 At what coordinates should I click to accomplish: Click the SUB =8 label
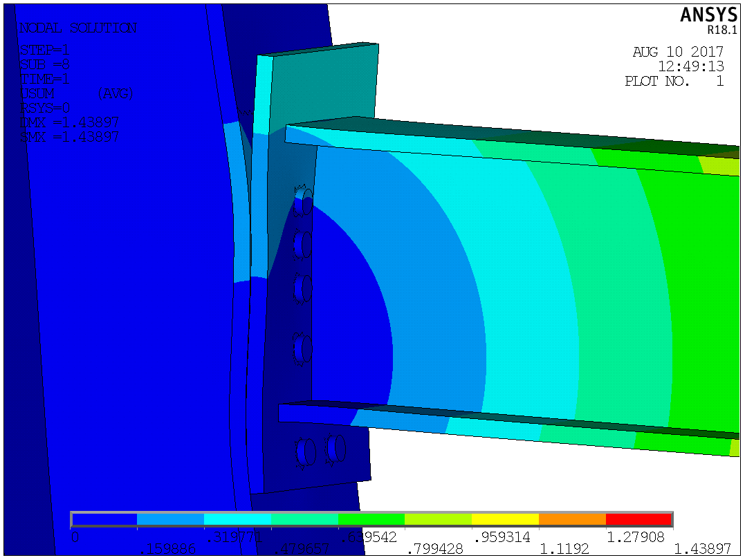(44, 64)
